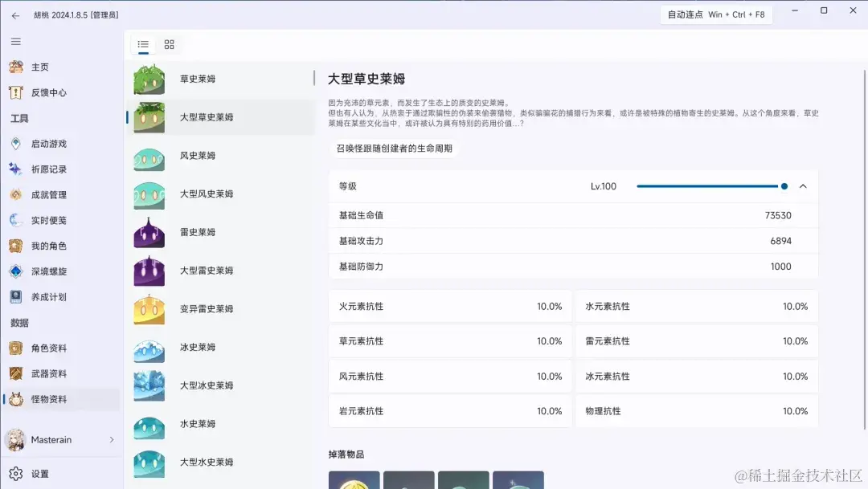This screenshot has height=489, width=868.
Task: Switch to list view layout
Action: (x=143, y=45)
